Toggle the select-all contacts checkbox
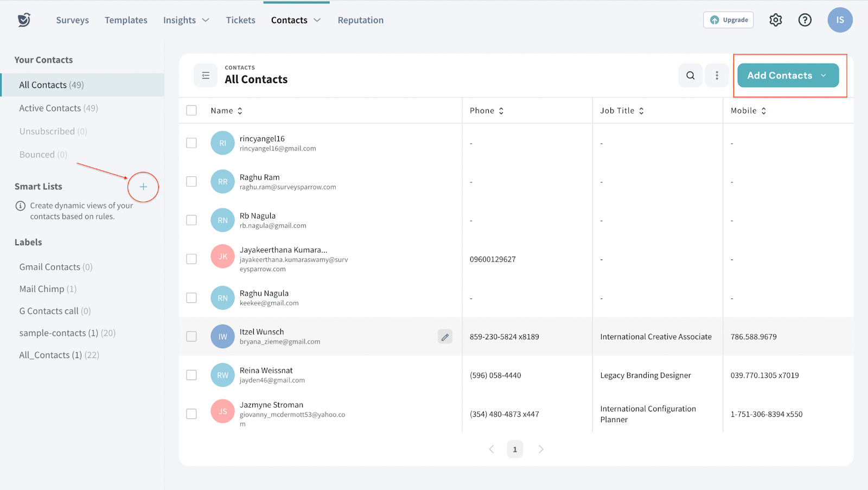The image size is (868, 490). [x=192, y=111]
